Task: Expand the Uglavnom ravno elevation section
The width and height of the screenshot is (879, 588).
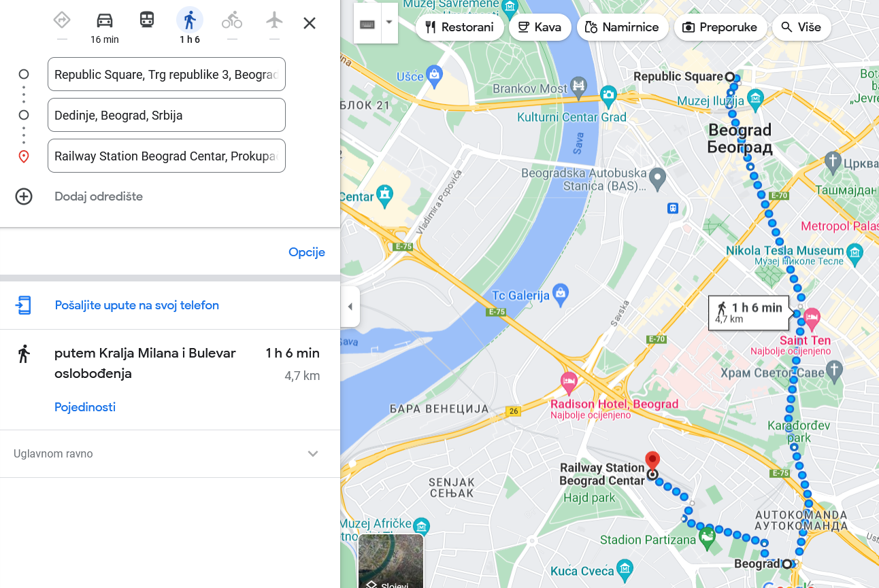Action: [170, 453]
